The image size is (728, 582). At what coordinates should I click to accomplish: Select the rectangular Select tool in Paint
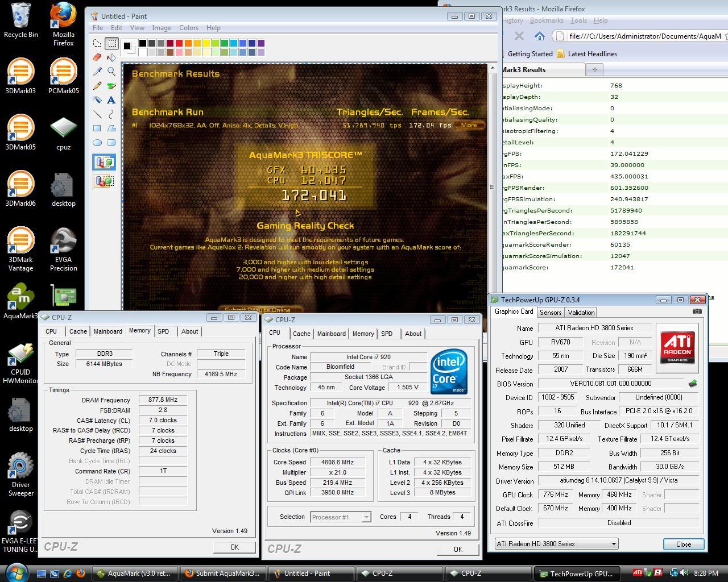pyautogui.click(x=111, y=43)
